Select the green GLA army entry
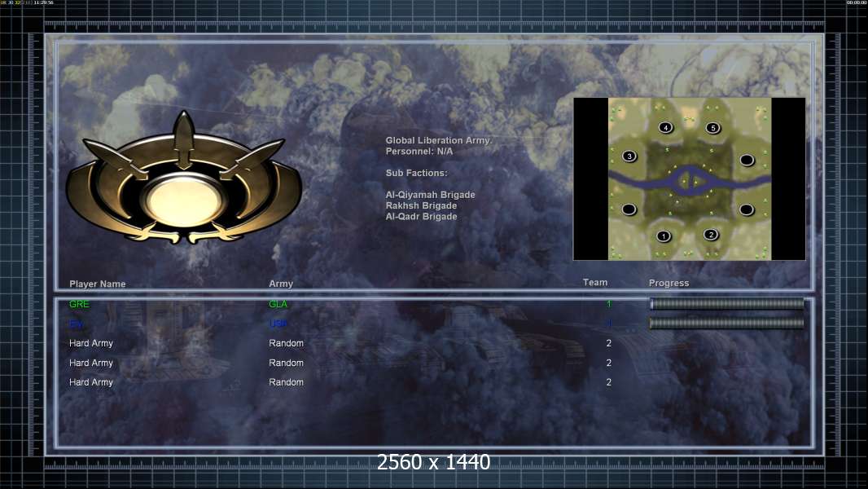The image size is (868, 489). point(278,304)
